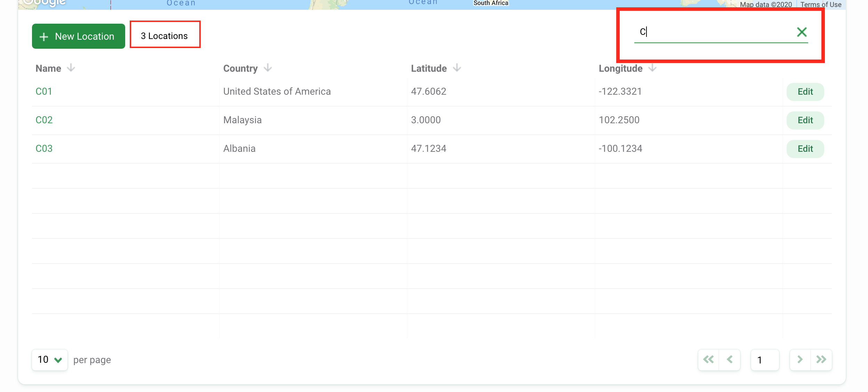Screen dimensions: 868x392
Task: Clear the search field with X icon
Action: tap(802, 32)
